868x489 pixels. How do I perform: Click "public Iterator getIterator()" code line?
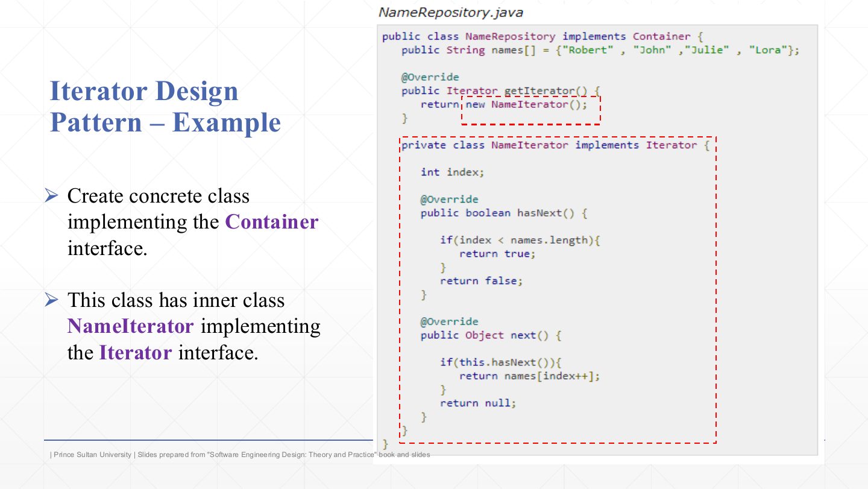(x=501, y=91)
